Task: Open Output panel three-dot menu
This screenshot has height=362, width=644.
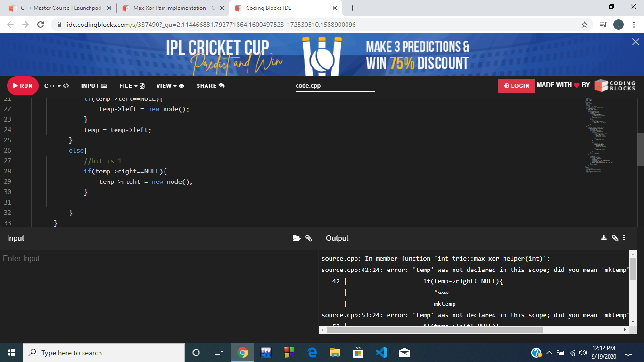Action: pos(624,238)
